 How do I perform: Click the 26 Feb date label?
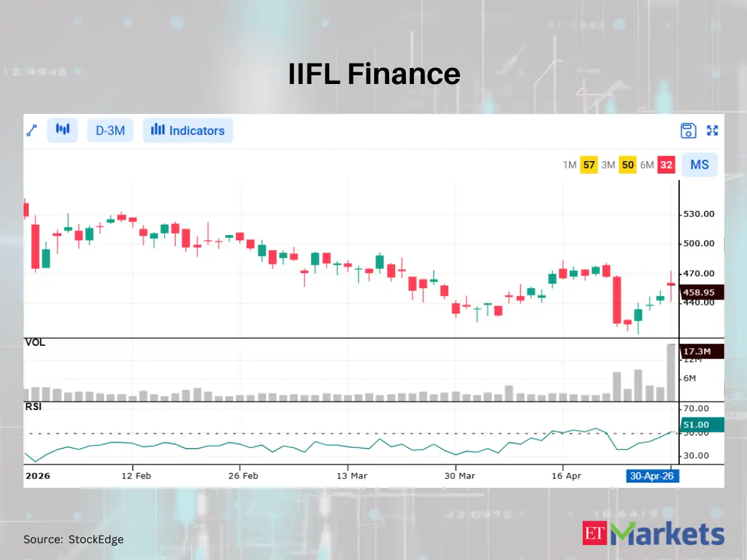tap(243, 476)
